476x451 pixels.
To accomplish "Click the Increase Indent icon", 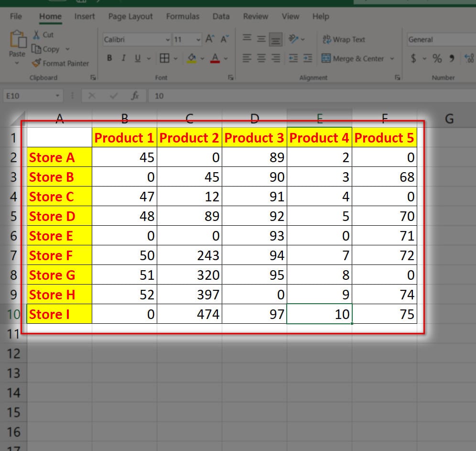I will (x=308, y=58).
